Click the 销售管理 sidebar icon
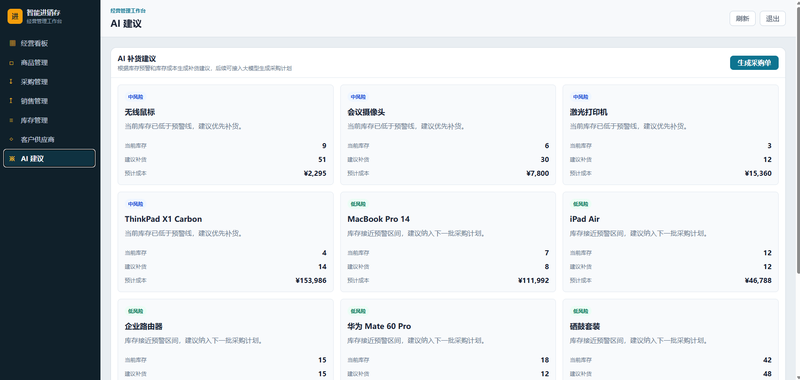The width and height of the screenshot is (800, 380). point(12,101)
